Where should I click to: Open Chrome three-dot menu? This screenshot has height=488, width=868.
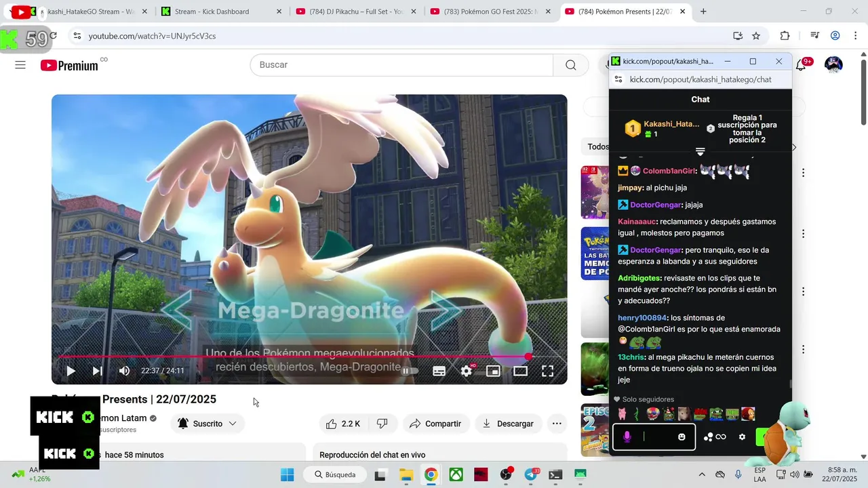coord(856,36)
